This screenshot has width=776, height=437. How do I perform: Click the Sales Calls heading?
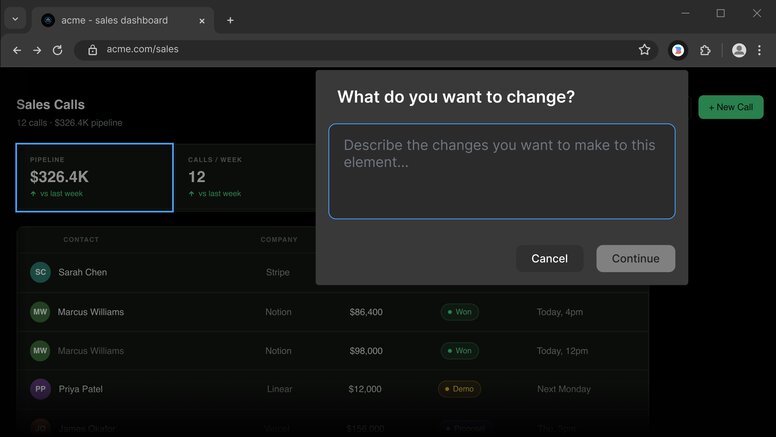50,104
